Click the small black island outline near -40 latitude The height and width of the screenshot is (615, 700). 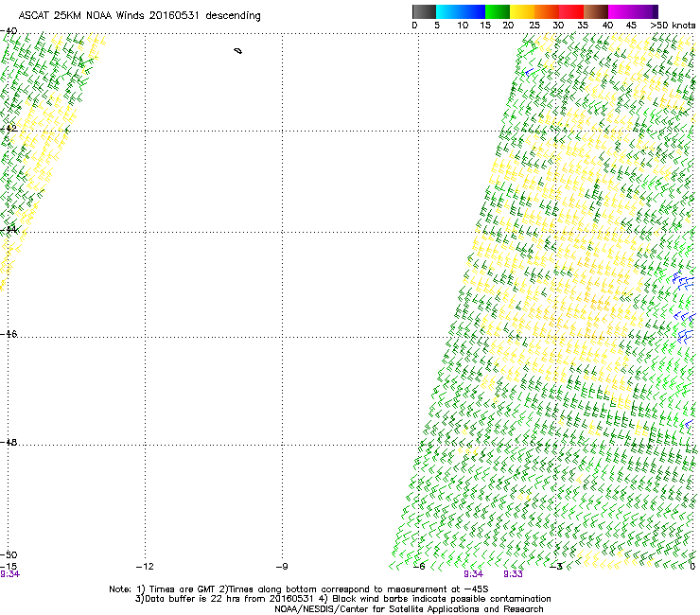point(238,51)
